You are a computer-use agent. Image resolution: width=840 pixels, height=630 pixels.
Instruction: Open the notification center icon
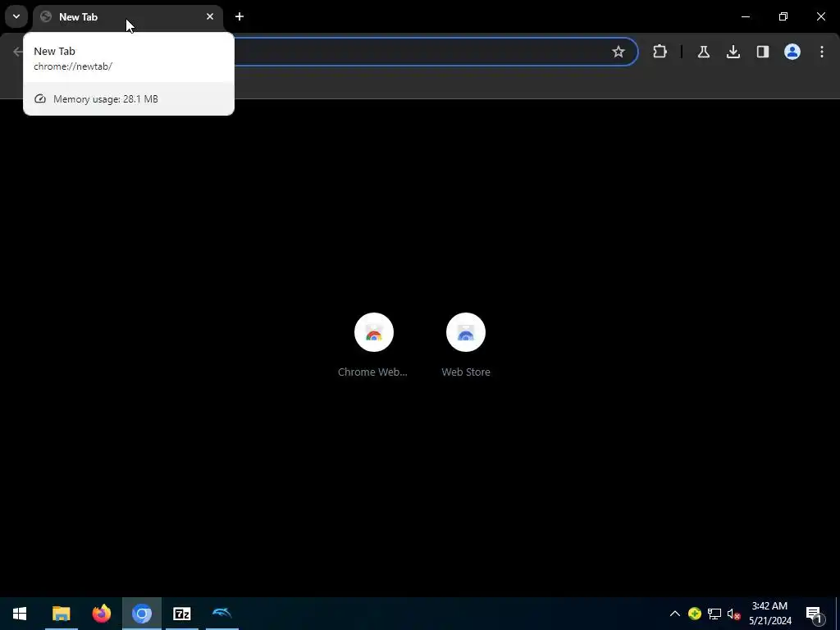(815, 614)
